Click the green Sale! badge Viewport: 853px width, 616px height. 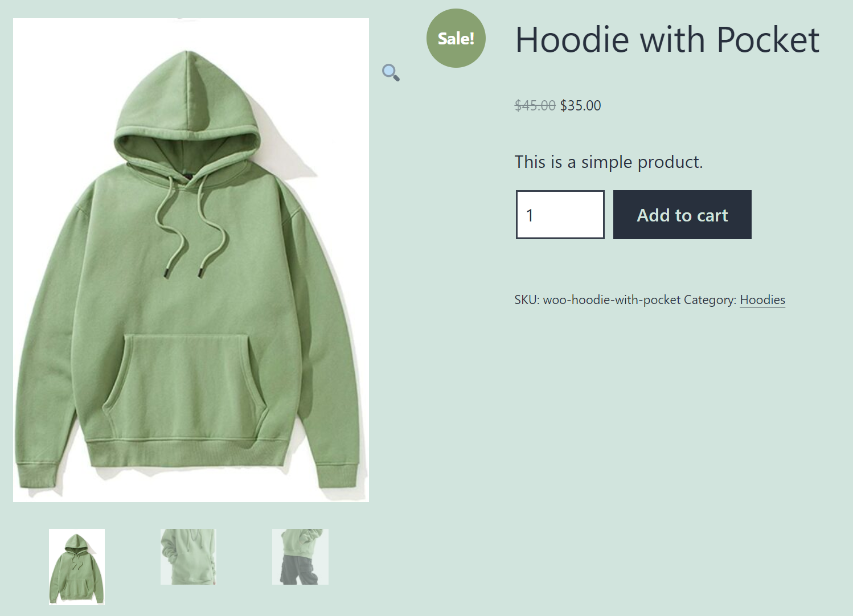pos(456,38)
